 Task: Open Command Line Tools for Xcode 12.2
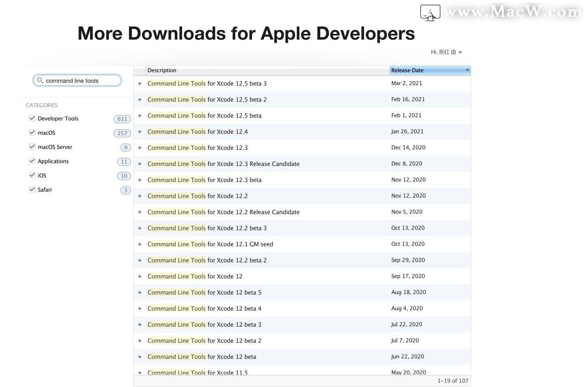coord(198,196)
